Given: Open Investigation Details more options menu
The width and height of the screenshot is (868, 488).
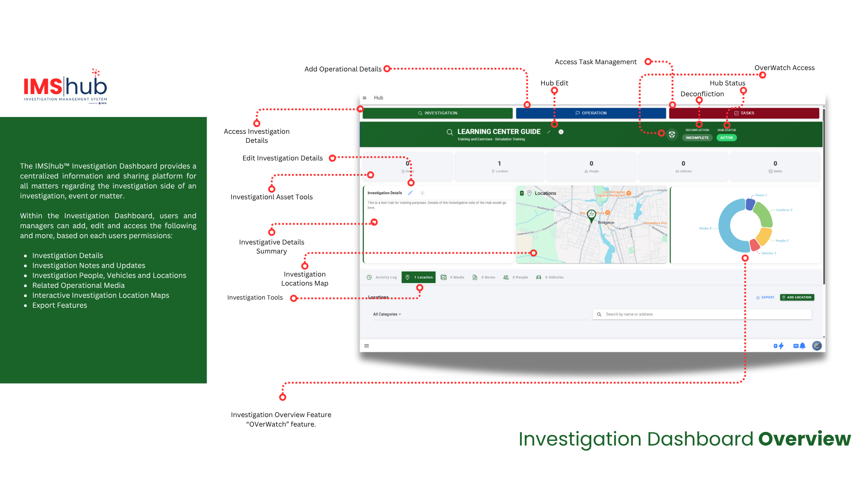Looking at the screenshot, I should click(x=422, y=193).
